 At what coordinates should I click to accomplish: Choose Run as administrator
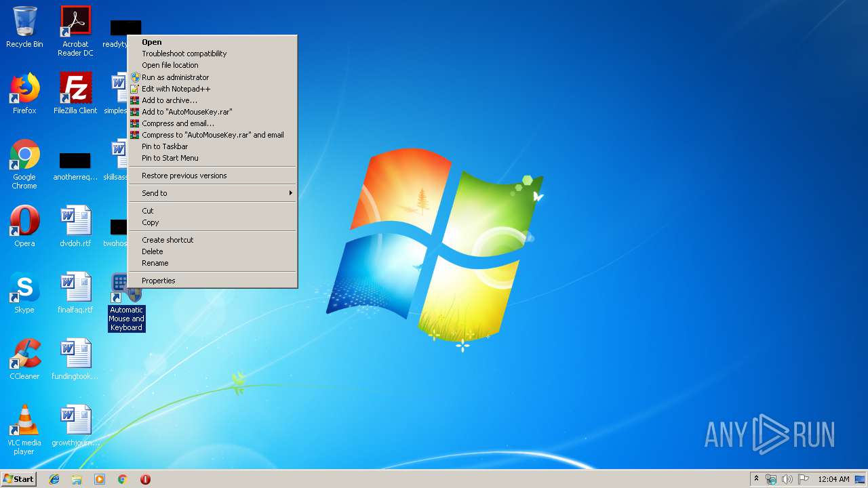[x=213, y=77]
